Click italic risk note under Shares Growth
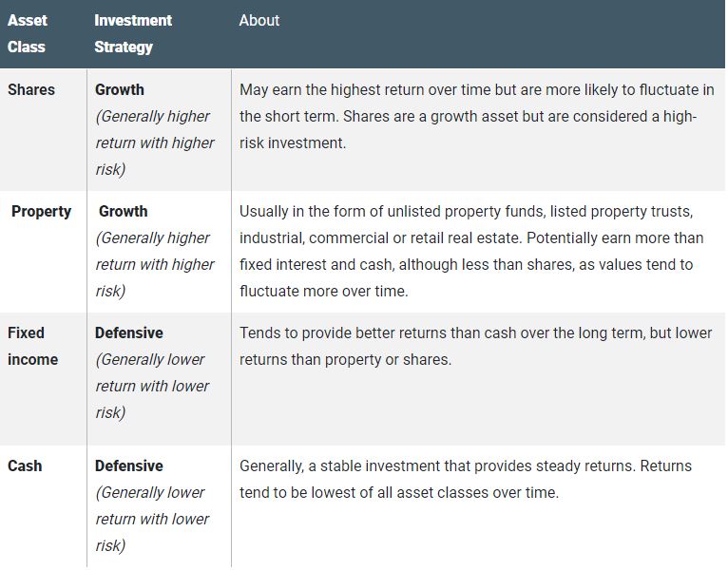The image size is (728, 570). (155, 142)
